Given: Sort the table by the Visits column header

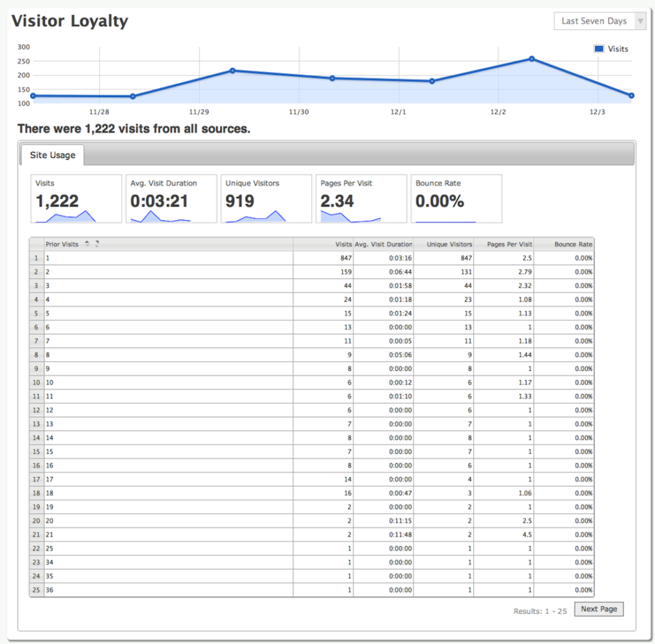Looking at the screenshot, I should tap(342, 244).
